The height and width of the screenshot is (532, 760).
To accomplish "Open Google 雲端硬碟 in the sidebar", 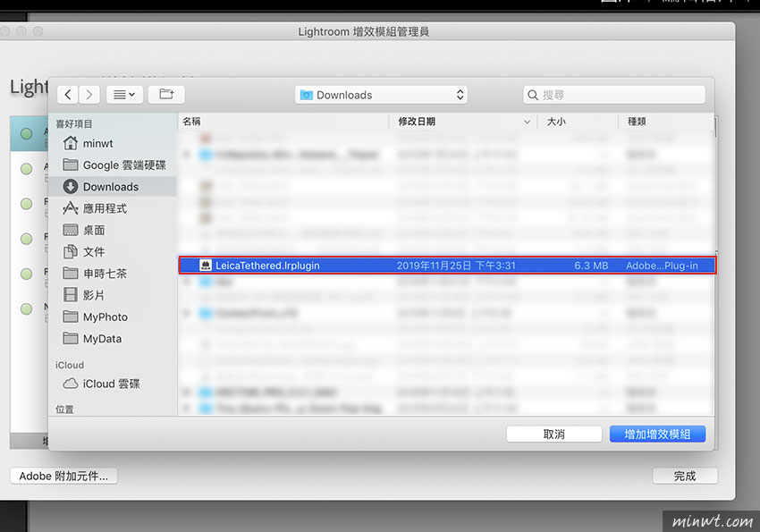I will (113, 165).
